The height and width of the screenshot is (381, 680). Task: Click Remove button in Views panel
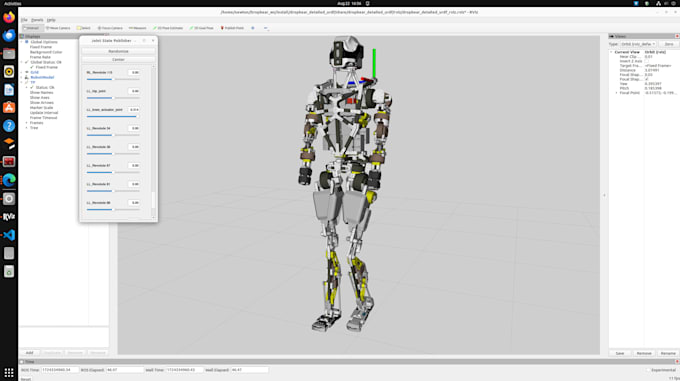pos(644,353)
